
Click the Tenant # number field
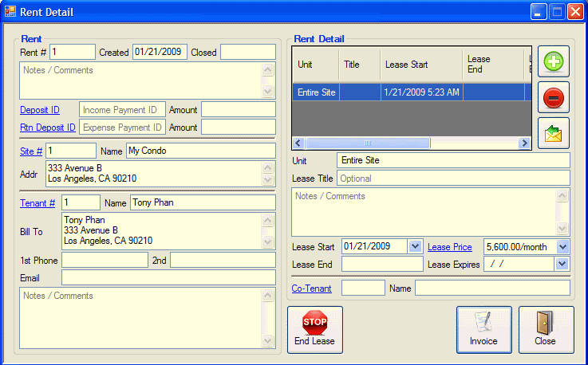click(81, 202)
